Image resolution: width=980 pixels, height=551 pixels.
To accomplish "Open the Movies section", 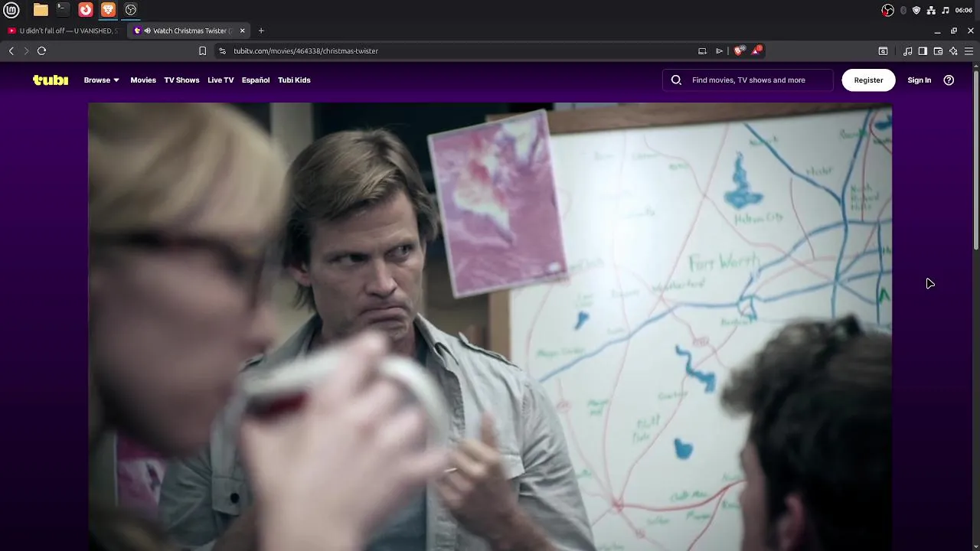I will 143,80.
